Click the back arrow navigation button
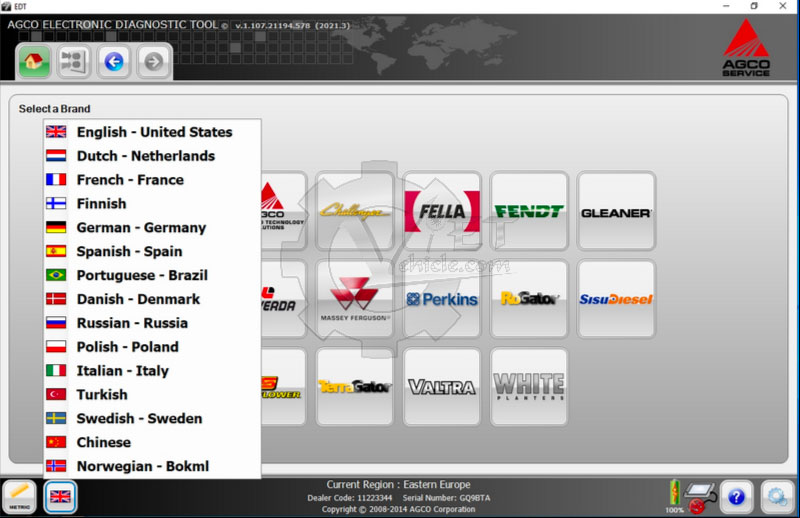The image size is (800, 518). (x=113, y=62)
